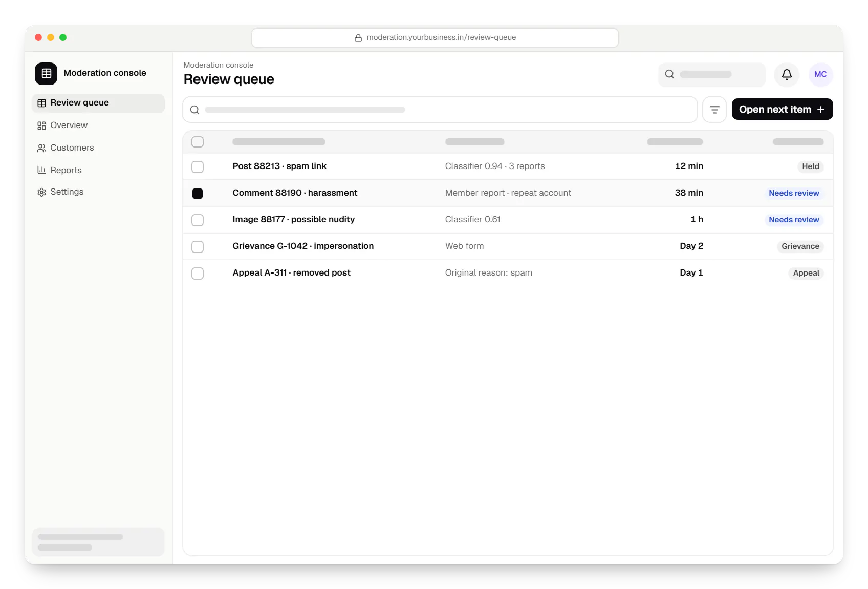Click the Review queue table icon in sidebar
This screenshot has width=868, height=589.
[x=41, y=103]
